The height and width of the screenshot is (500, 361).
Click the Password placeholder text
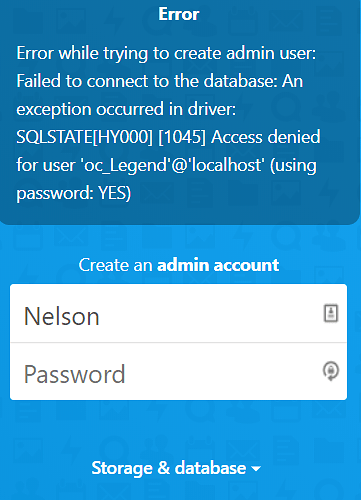[74, 374]
